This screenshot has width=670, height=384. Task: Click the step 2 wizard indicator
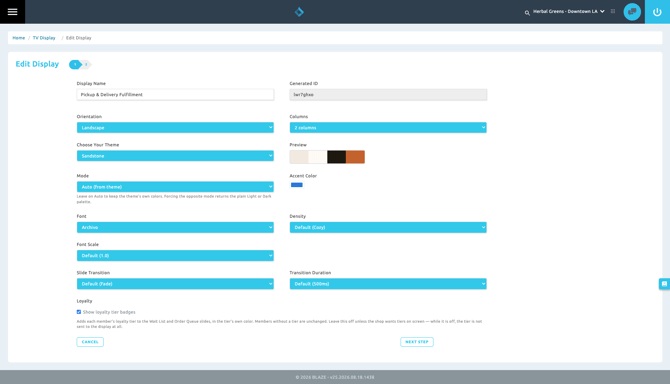[86, 64]
